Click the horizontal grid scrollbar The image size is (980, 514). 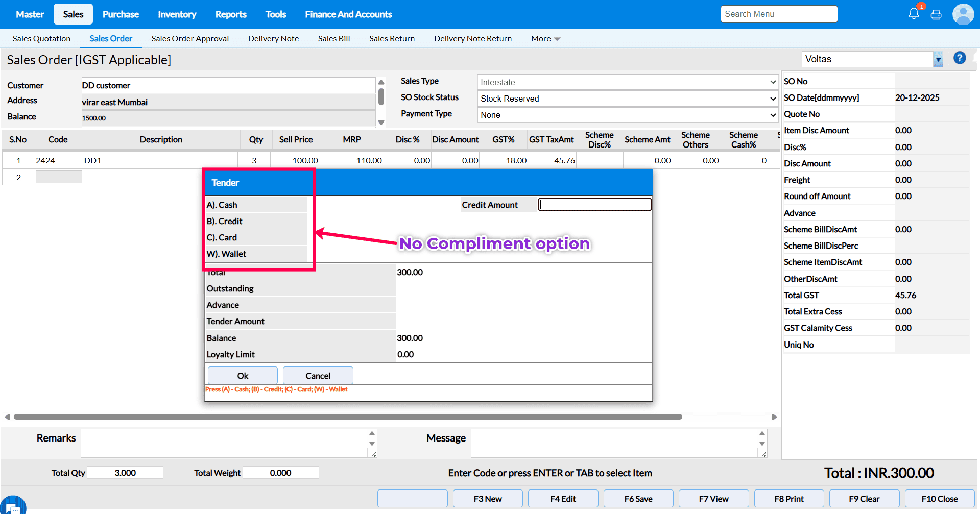pos(347,417)
